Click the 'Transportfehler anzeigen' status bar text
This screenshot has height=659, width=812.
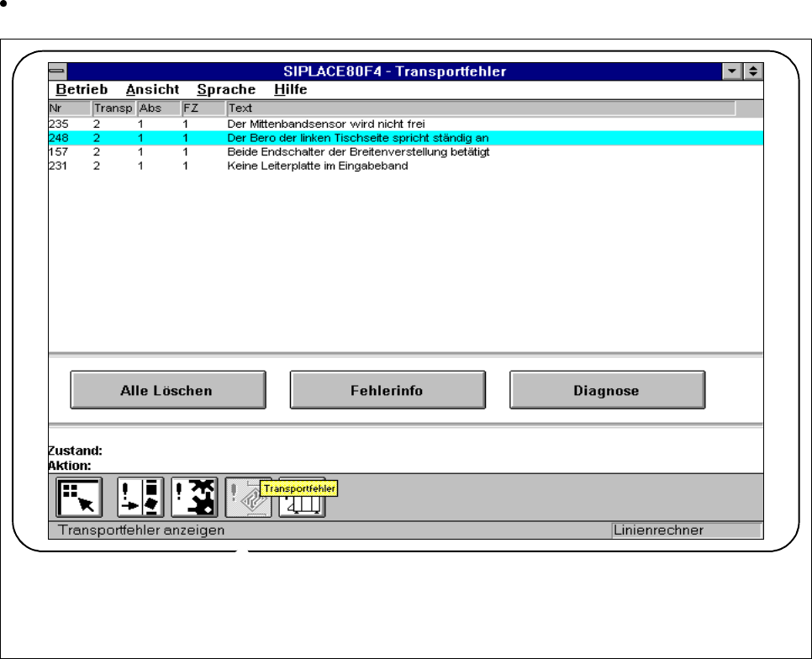[x=141, y=530]
